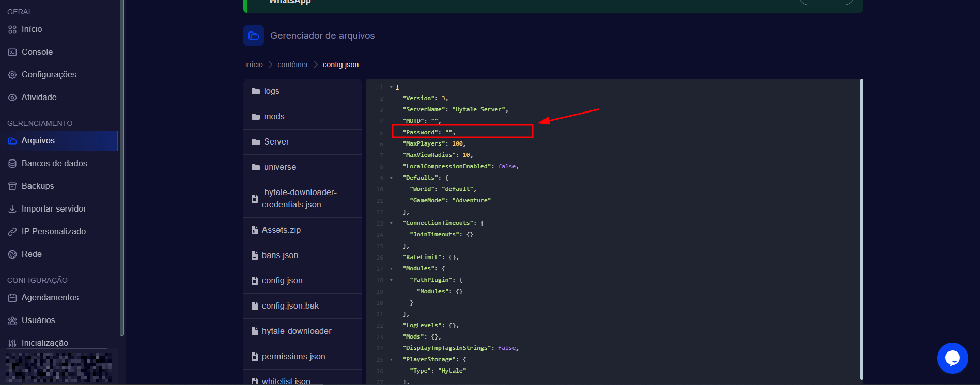Click the Bancos de dados database icon
Image resolution: width=980 pixels, height=385 pixels.
(x=12, y=164)
